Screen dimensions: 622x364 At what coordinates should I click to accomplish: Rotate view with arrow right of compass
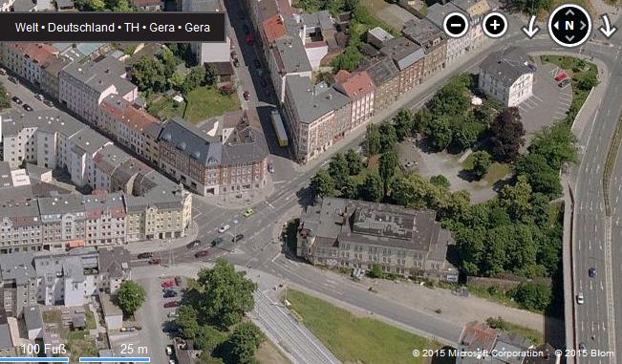click(x=607, y=26)
